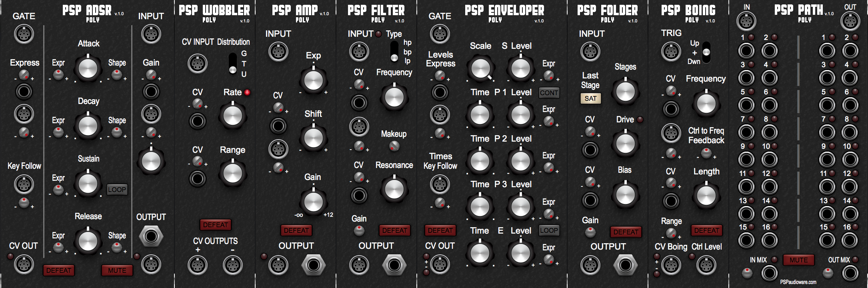Click the PSP Filter DEFEAT button
Screen dimensions: 868x288
[x=395, y=230]
